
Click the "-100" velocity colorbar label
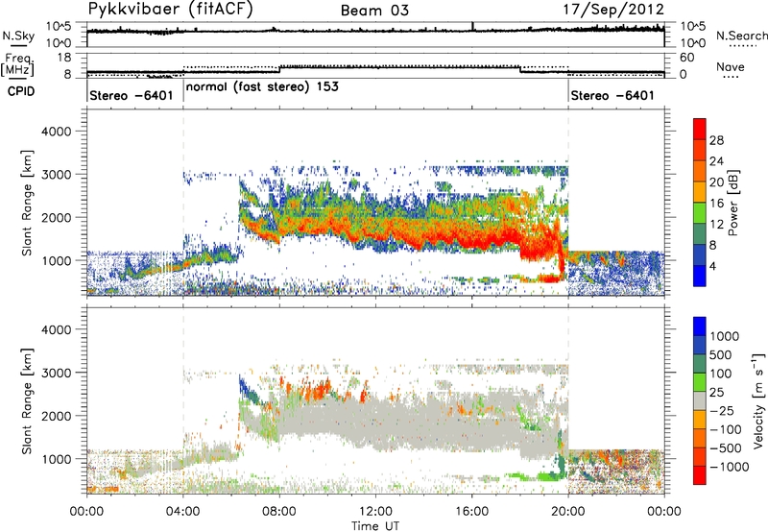point(726,429)
